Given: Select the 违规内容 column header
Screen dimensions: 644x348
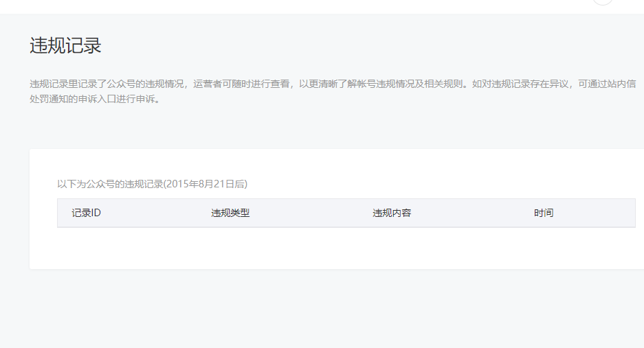Looking at the screenshot, I should 392,213.
